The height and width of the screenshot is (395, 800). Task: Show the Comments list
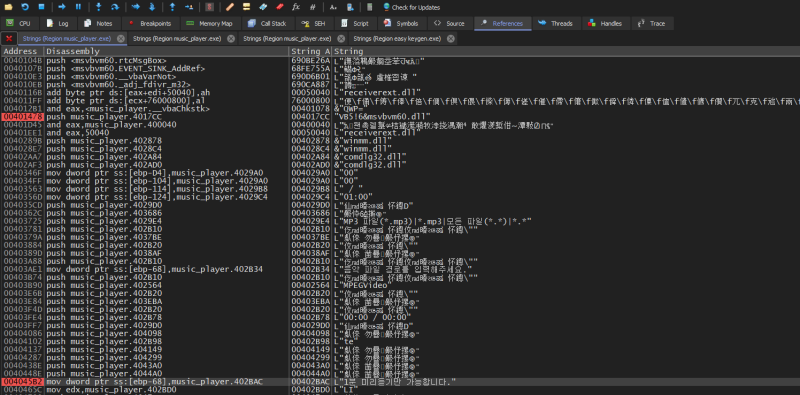click(246, 7)
